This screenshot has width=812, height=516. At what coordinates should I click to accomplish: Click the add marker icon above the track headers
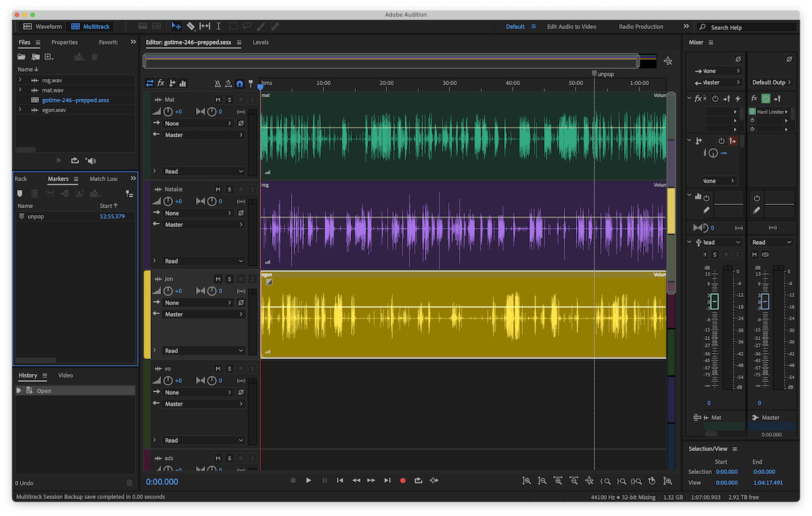[250, 84]
